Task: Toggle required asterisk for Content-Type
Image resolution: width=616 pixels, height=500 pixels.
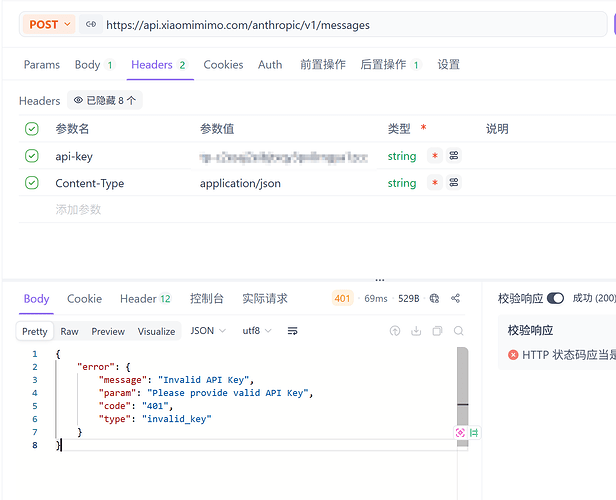Action: 435,183
